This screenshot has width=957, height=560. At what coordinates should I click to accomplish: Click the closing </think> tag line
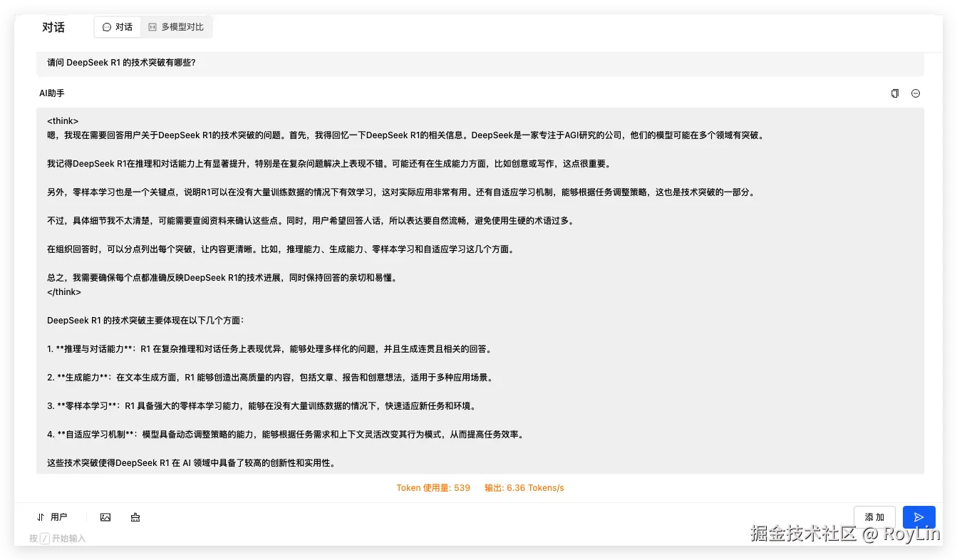click(x=64, y=292)
